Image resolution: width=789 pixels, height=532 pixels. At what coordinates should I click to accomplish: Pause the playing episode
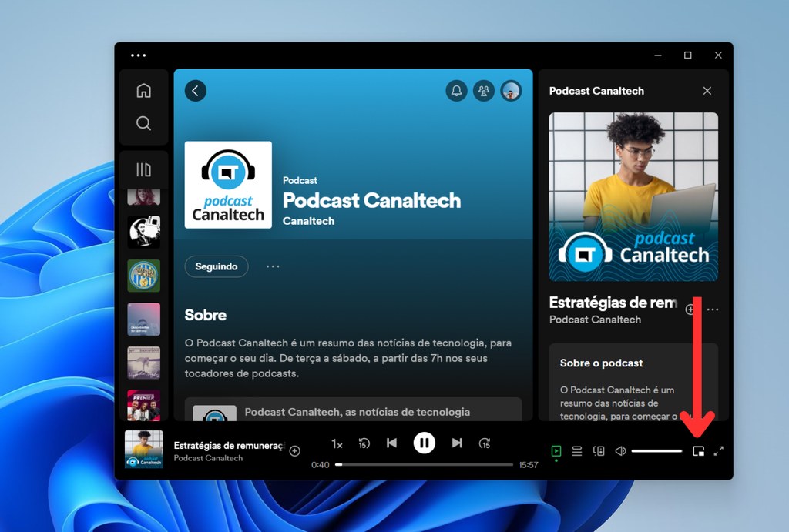point(425,443)
